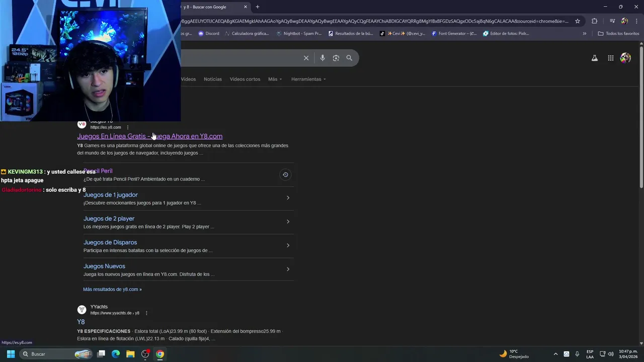Click the magnifying glass search button
644x362 pixels.
tap(349, 58)
